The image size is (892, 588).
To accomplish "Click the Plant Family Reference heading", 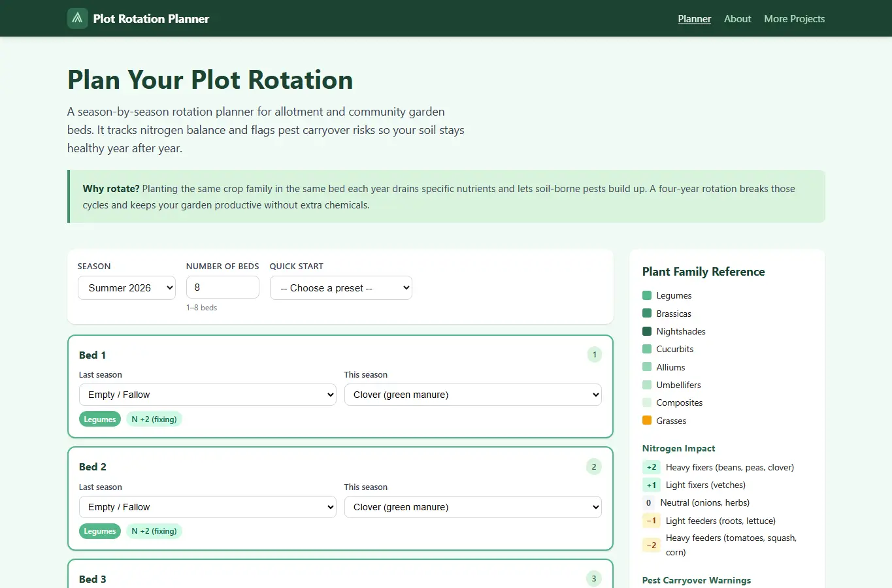I will pyautogui.click(x=703, y=272).
